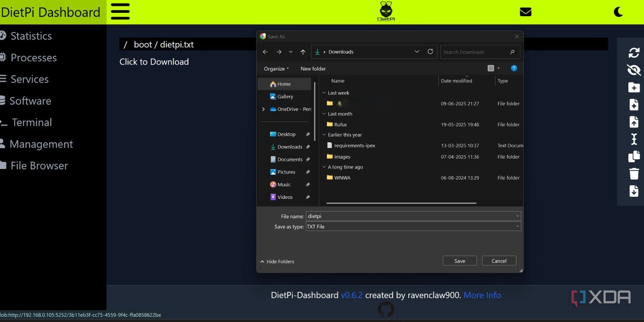The image size is (644, 322).
Task: Go up one folder level in Save As
Action: tap(303, 52)
